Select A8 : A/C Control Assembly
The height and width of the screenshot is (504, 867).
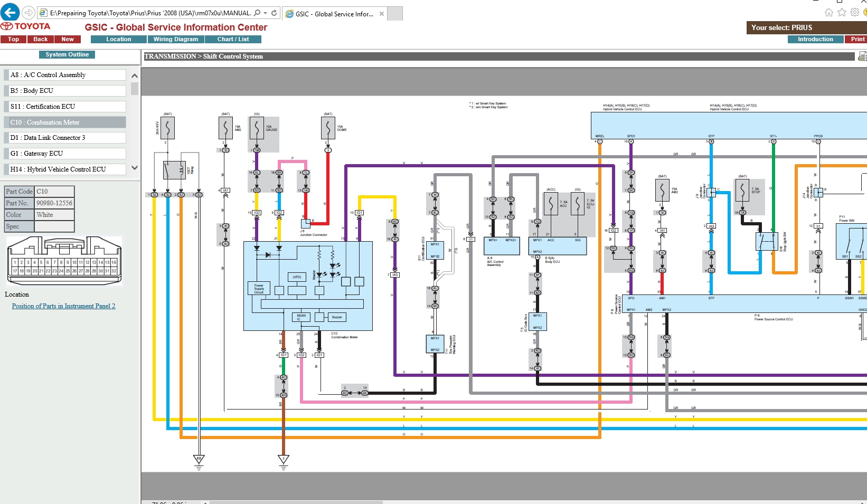click(x=65, y=75)
